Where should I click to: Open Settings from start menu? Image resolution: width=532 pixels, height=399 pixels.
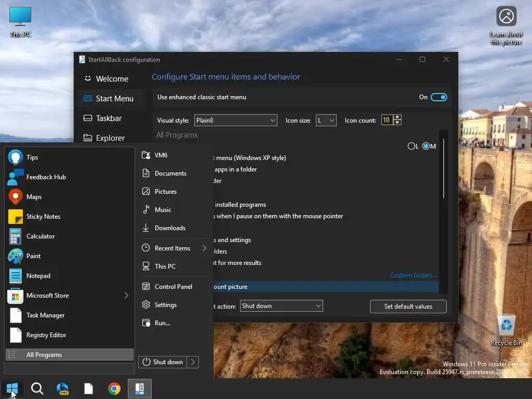[173, 304]
